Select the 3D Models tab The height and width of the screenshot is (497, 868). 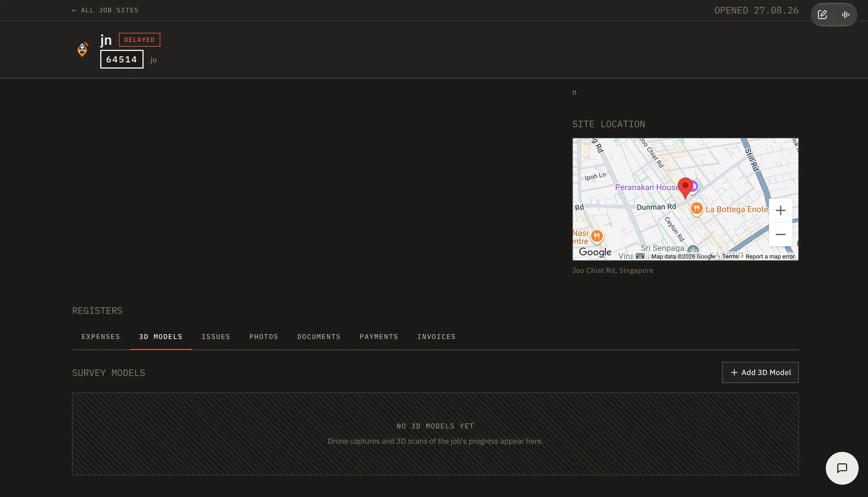[161, 337]
